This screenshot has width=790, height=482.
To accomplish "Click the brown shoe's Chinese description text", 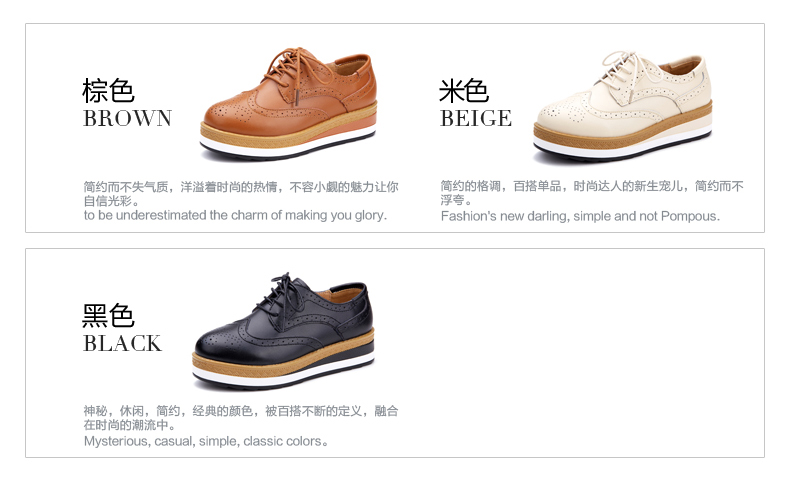I will (x=241, y=194).
